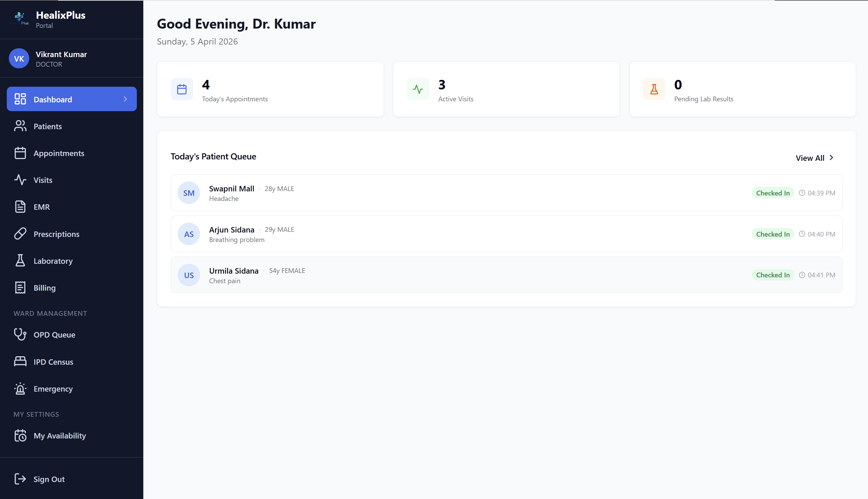Click the Billing receipt icon

tap(20, 287)
